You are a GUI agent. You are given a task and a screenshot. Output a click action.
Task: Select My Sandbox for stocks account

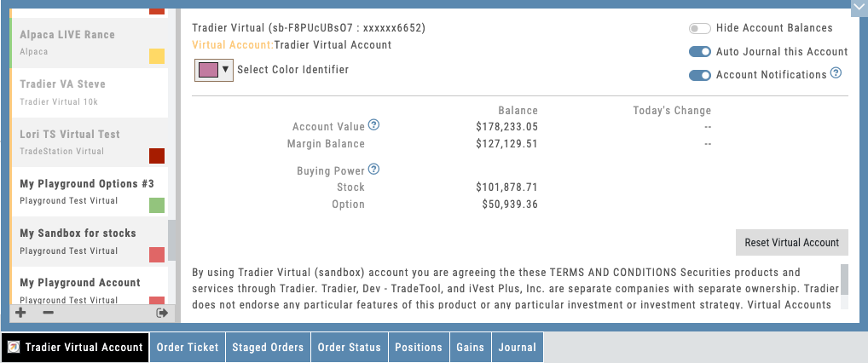point(85,241)
